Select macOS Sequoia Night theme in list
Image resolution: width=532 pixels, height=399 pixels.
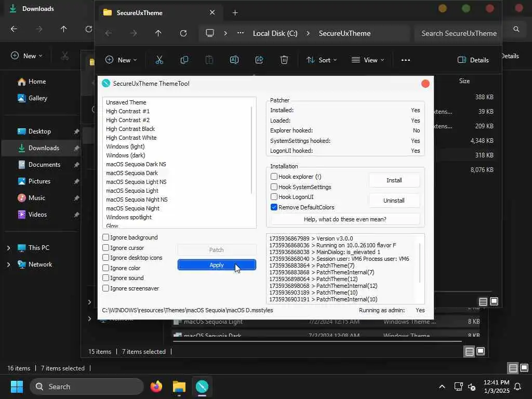132,208
